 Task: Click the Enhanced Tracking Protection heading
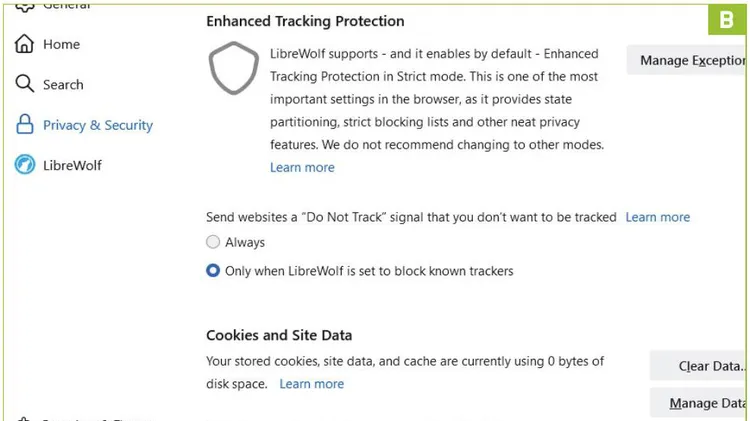(305, 21)
